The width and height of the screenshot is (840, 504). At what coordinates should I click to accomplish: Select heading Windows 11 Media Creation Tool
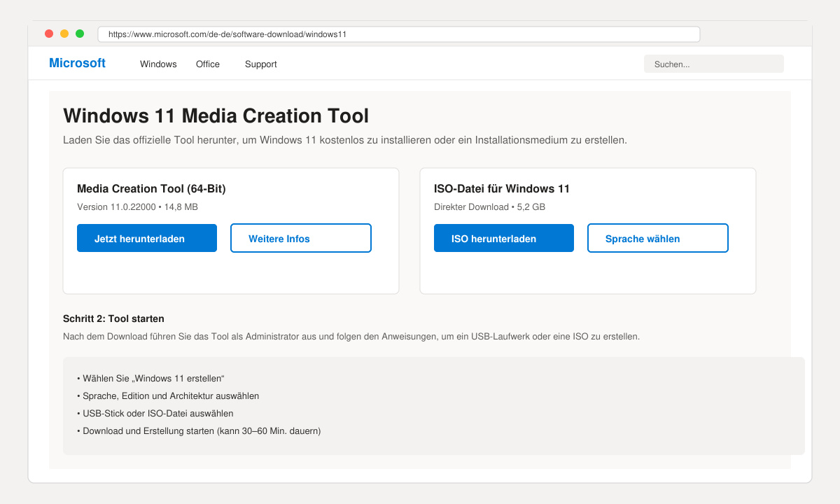click(x=216, y=115)
